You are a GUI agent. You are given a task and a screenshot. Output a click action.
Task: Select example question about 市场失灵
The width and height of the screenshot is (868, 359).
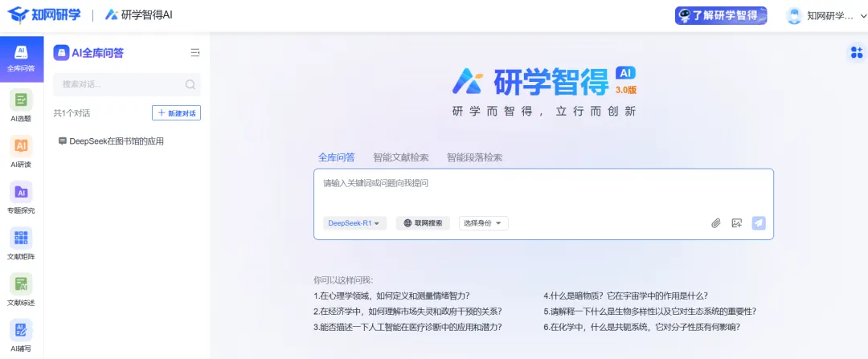point(407,311)
